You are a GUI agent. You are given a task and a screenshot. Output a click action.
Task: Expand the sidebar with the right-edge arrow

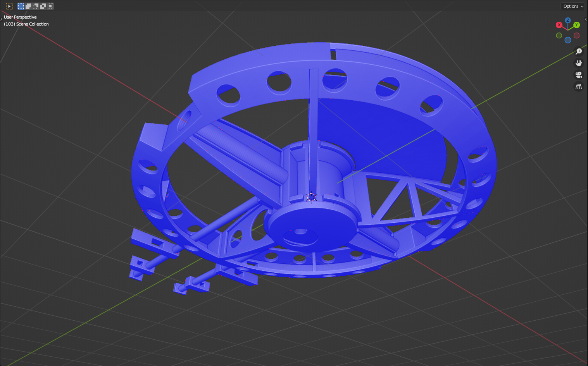pos(586,19)
